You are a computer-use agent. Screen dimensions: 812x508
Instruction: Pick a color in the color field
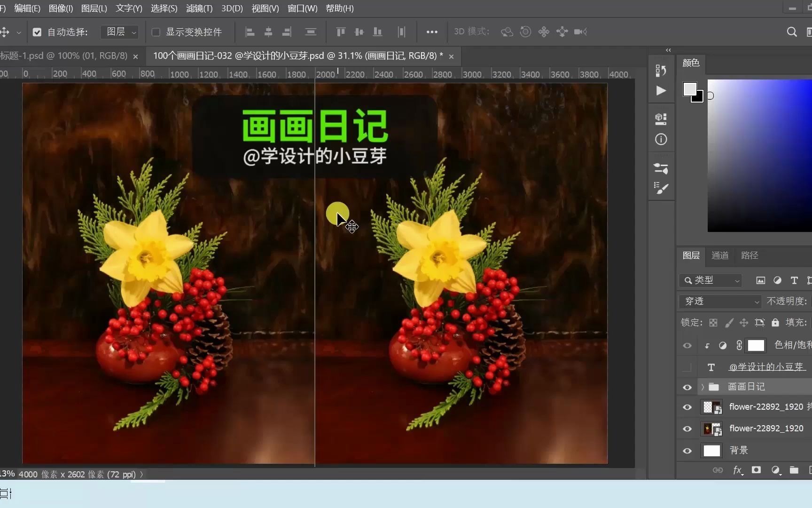pyautogui.click(x=760, y=155)
